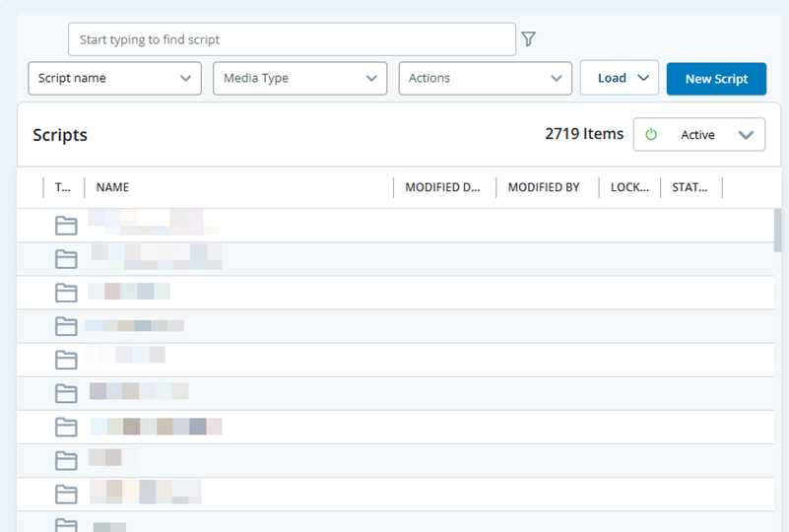The image size is (789, 532).
Task: Select the third row folder icon
Action: [66, 293]
